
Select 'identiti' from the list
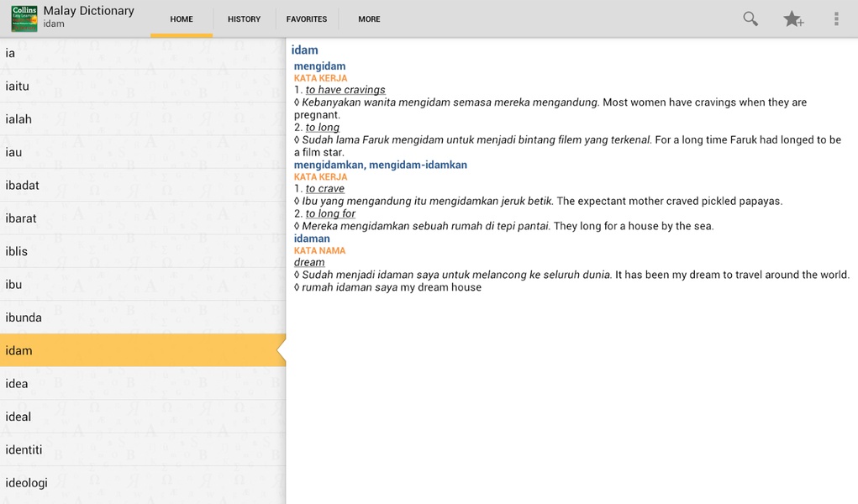click(x=143, y=449)
